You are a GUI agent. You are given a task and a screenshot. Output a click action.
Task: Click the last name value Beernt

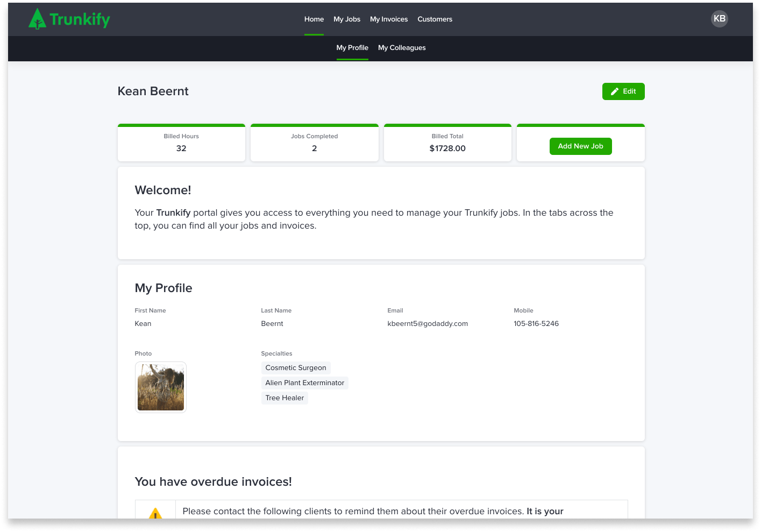click(272, 324)
